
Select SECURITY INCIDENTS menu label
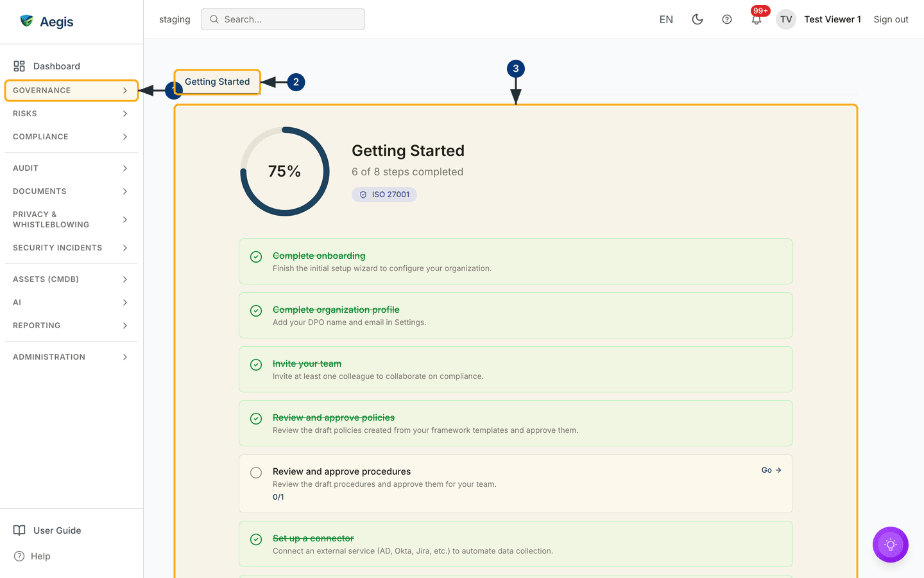[x=57, y=248]
